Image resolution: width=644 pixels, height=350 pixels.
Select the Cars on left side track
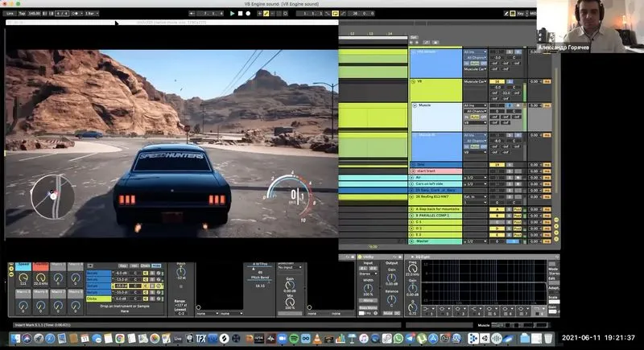436,183
